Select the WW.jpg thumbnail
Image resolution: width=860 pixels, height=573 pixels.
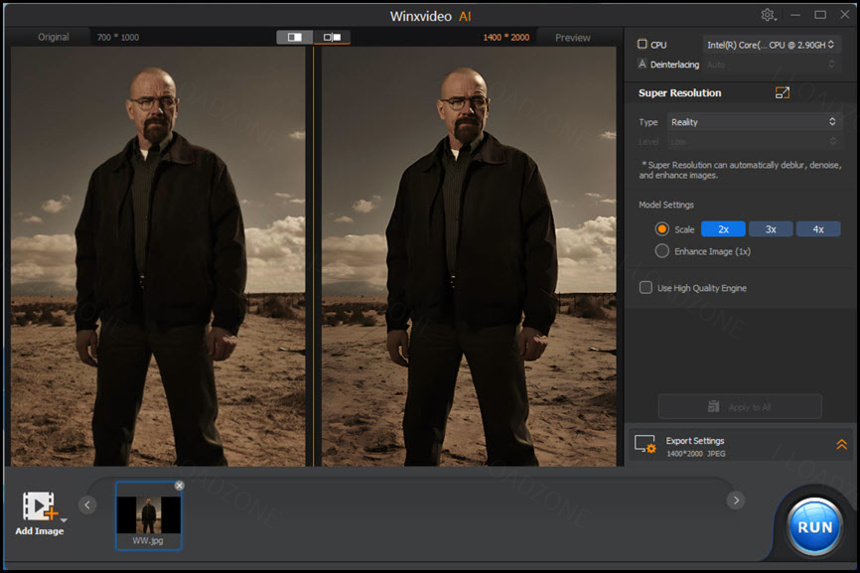(x=149, y=515)
